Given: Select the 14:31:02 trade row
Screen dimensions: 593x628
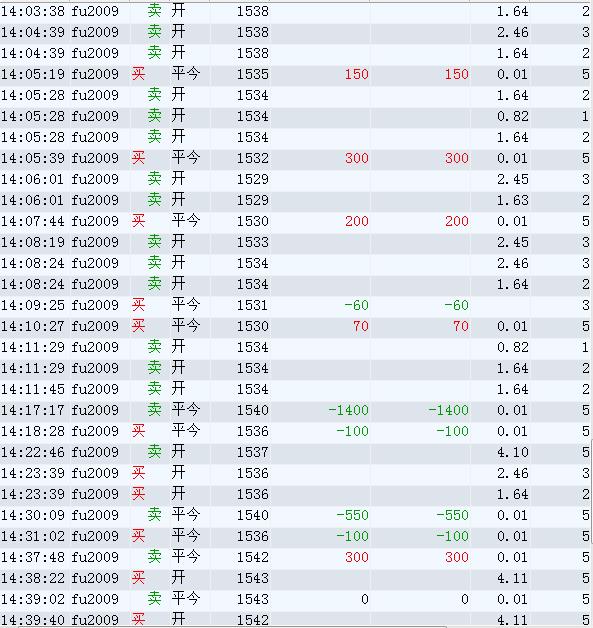Looking at the screenshot, I should coord(296,536).
